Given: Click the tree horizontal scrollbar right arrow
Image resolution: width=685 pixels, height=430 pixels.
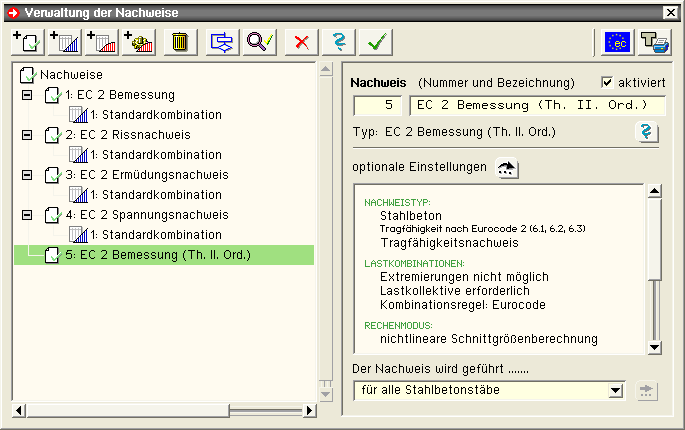Looking at the screenshot, I should coord(309,410).
